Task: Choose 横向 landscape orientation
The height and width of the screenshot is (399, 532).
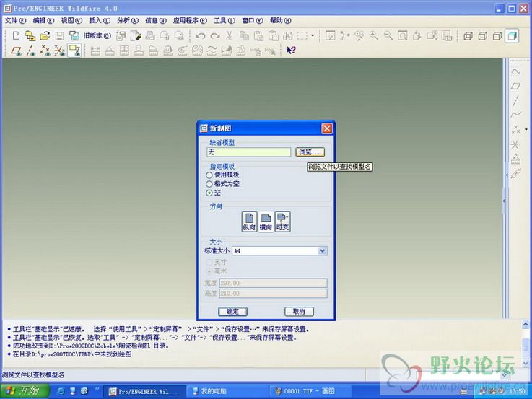Action: tap(266, 222)
